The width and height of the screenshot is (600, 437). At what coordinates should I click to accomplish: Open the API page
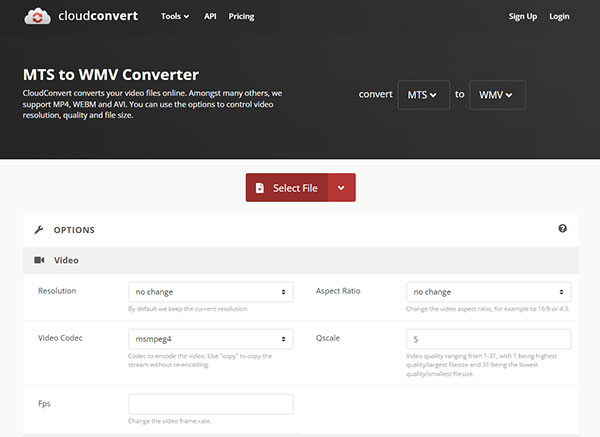pos(210,16)
